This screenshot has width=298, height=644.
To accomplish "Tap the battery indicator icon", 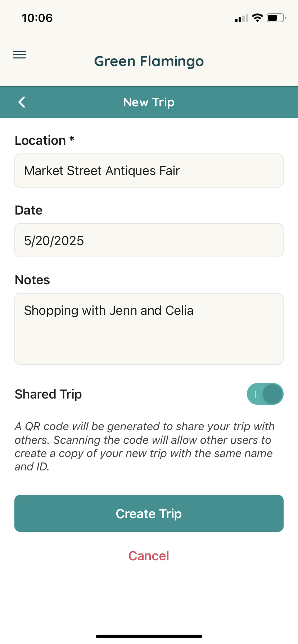I will tap(276, 18).
